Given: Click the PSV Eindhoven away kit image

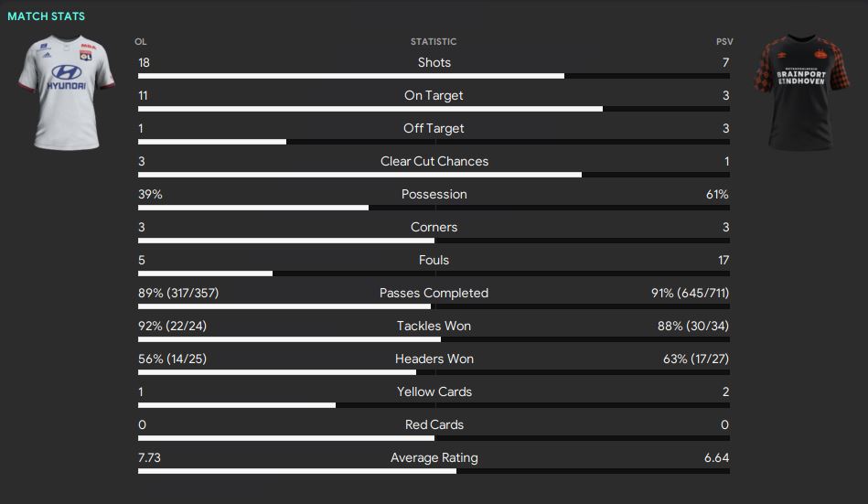Looking at the screenshot, I should (x=802, y=92).
